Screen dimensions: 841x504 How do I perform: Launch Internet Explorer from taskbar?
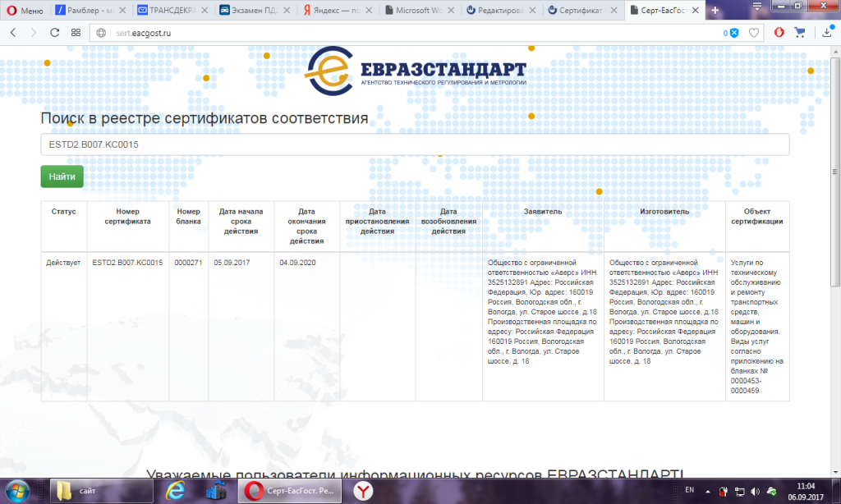point(176,491)
